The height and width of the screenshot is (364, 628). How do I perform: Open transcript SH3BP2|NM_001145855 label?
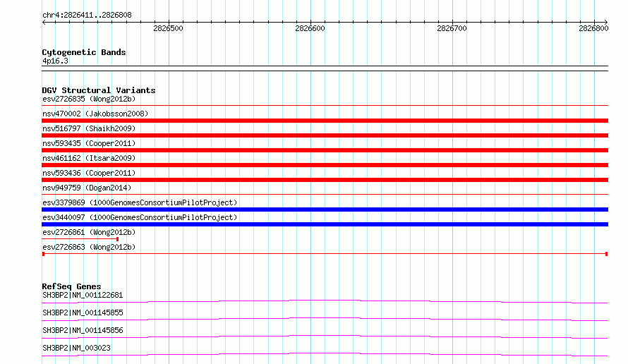tap(83, 313)
